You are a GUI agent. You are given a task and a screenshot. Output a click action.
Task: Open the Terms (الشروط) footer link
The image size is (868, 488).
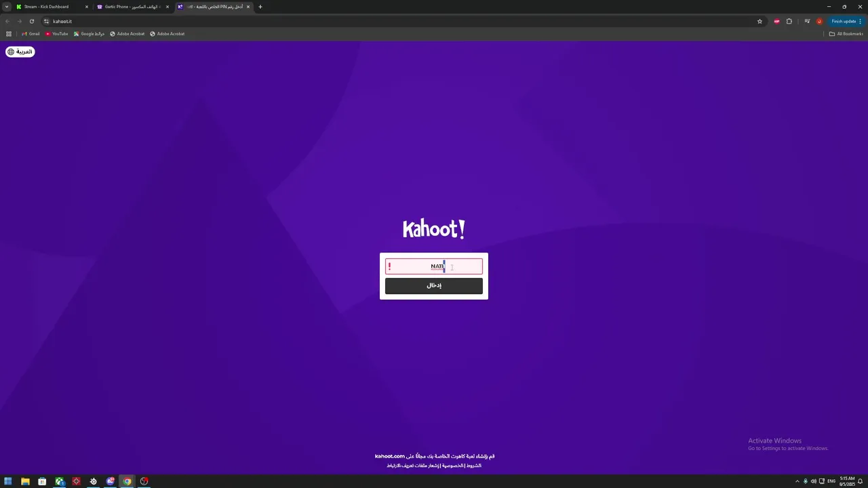(473, 466)
